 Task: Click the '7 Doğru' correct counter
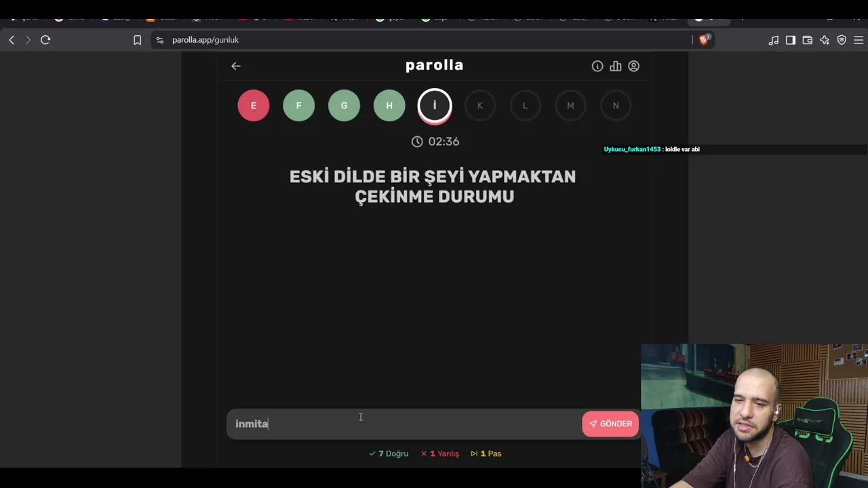point(389,453)
